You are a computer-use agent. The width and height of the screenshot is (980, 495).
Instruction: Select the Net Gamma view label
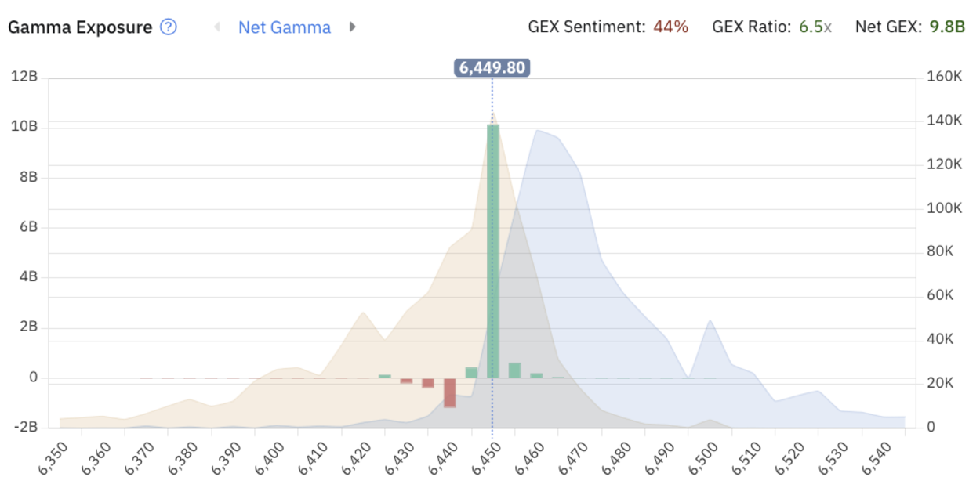[x=285, y=27]
